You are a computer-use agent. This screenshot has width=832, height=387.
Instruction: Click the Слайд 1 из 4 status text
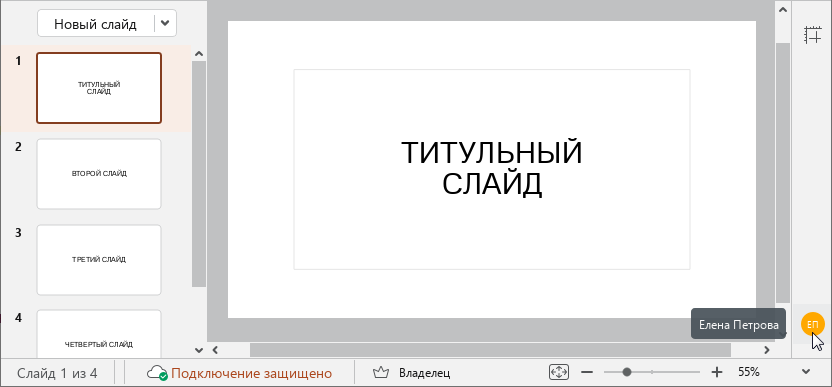click(57, 373)
